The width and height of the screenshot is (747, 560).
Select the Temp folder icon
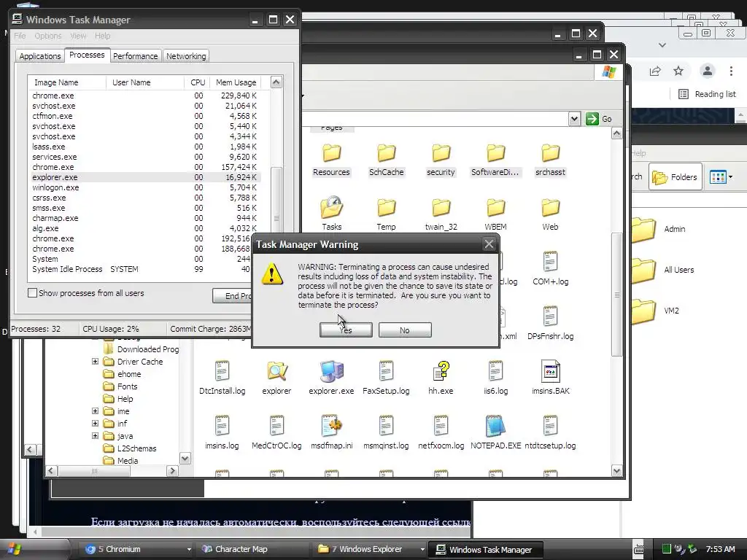point(387,208)
